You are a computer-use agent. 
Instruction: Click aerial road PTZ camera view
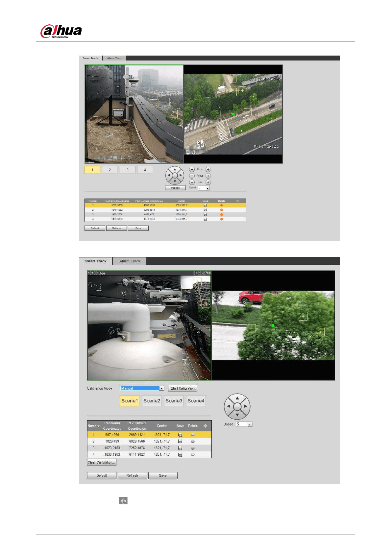(x=233, y=114)
